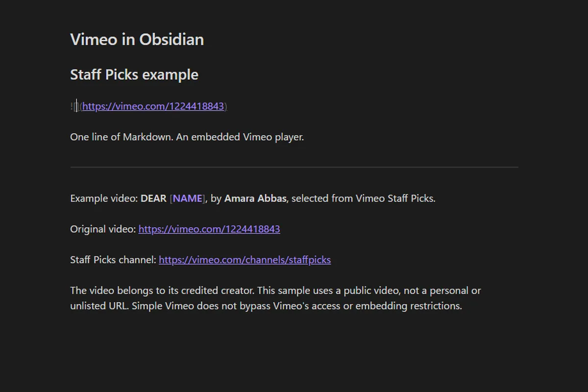The image size is (588, 392).
Task: Click 'The video belongs to its credited creator' sentence
Action: coord(162,291)
